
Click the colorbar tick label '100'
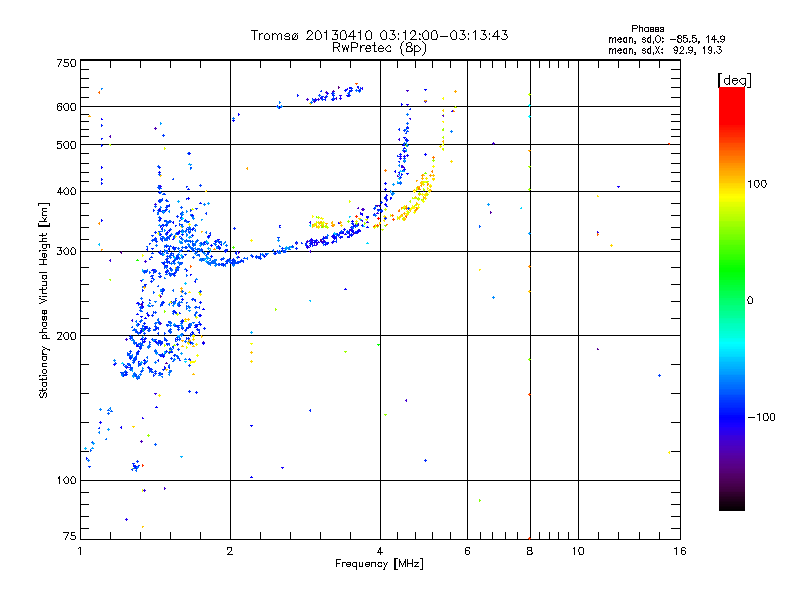[x=757, y=184]
